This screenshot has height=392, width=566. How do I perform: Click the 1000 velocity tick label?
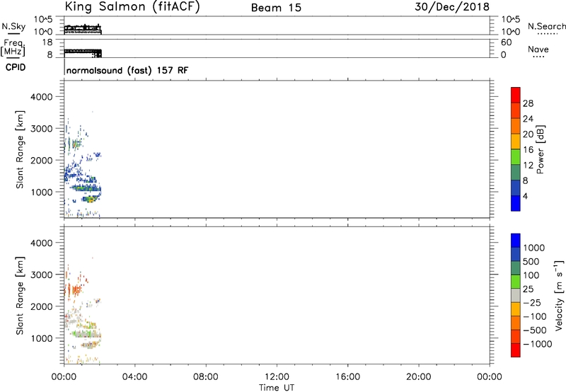[534, 248]
